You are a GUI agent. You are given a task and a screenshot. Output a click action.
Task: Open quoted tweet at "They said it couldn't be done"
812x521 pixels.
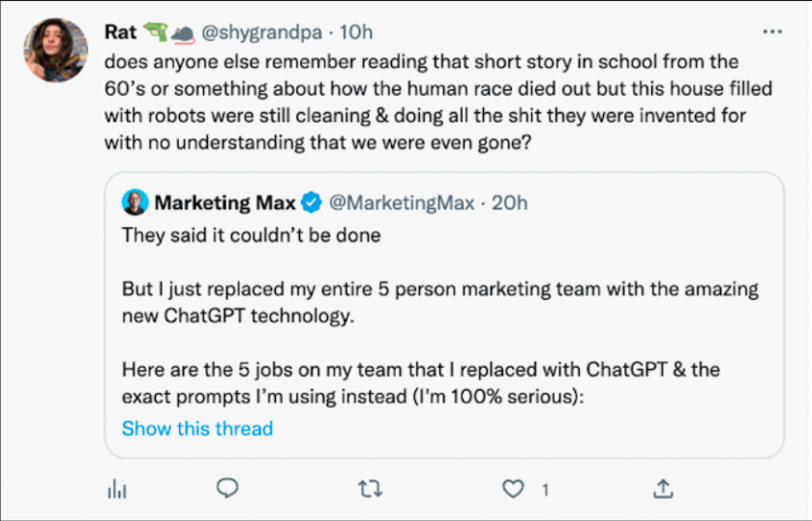pyautogui.click(x=252, y=234)
